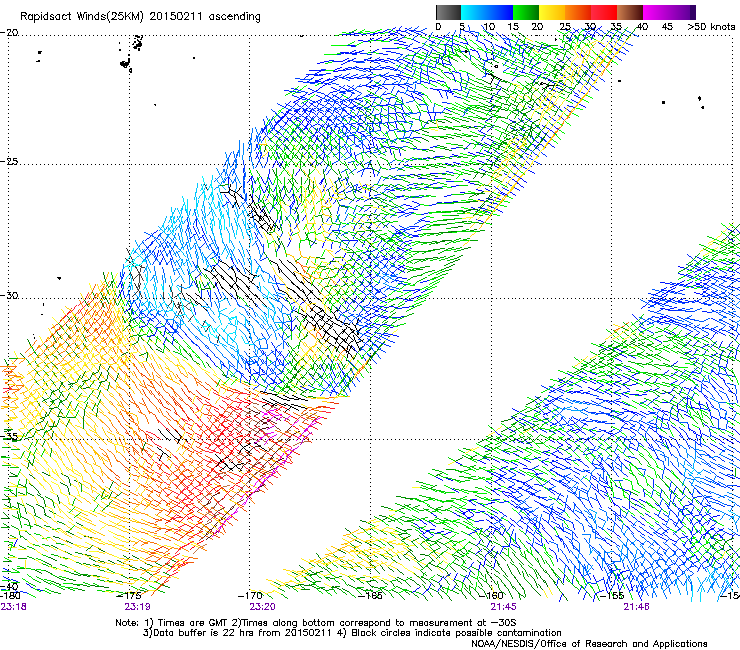Click the '-170' longitude axis label
740x650 pixels.
250,596
